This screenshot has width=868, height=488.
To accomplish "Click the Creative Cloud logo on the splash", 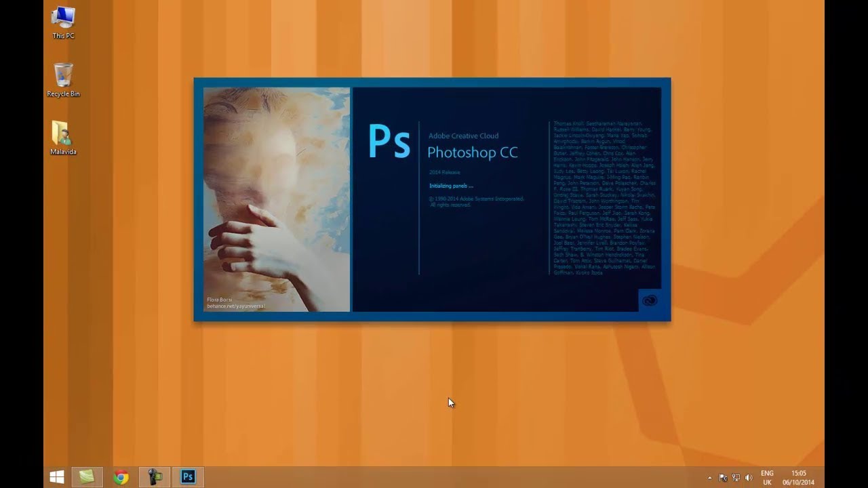I will [x=650, y=300].
